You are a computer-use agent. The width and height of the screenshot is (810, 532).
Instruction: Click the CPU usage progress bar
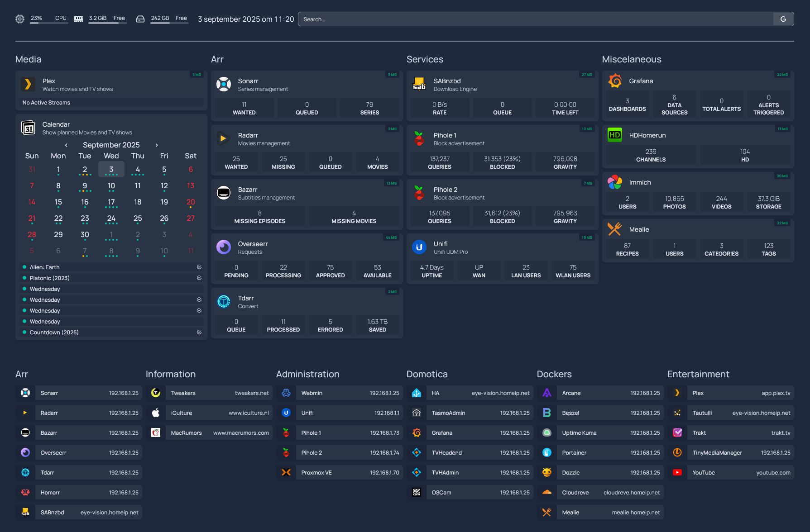(x=49, y=23)
